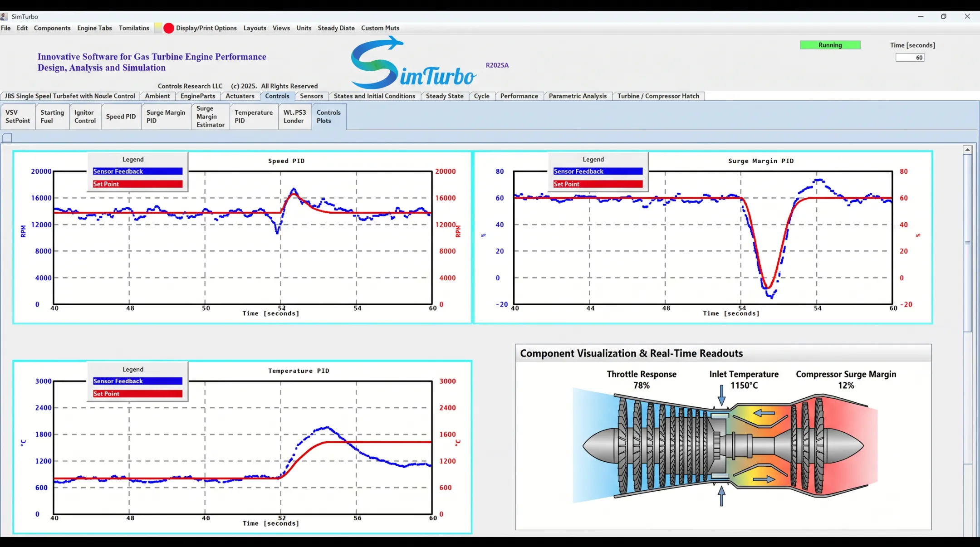Click the Throttle Response 78% readout
This screenshot has height=547, width=980.
[x=642, y=380]
